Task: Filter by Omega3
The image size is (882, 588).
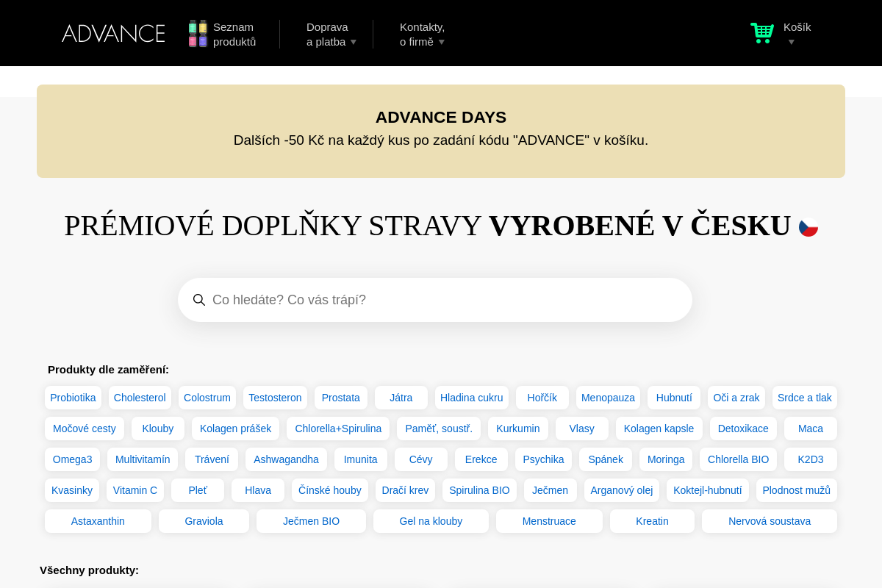Action: point(73,459)
